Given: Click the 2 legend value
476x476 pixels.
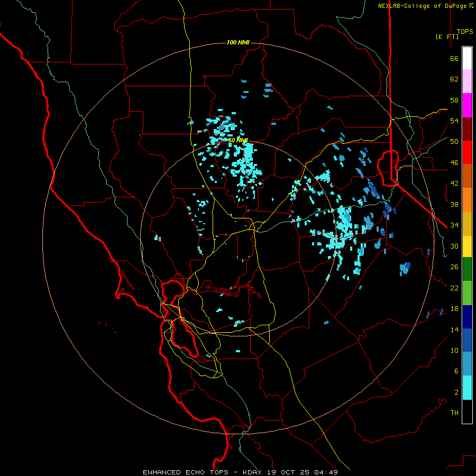Looking at the screenshot, I should pyautogui.click(x=456, y=392).
